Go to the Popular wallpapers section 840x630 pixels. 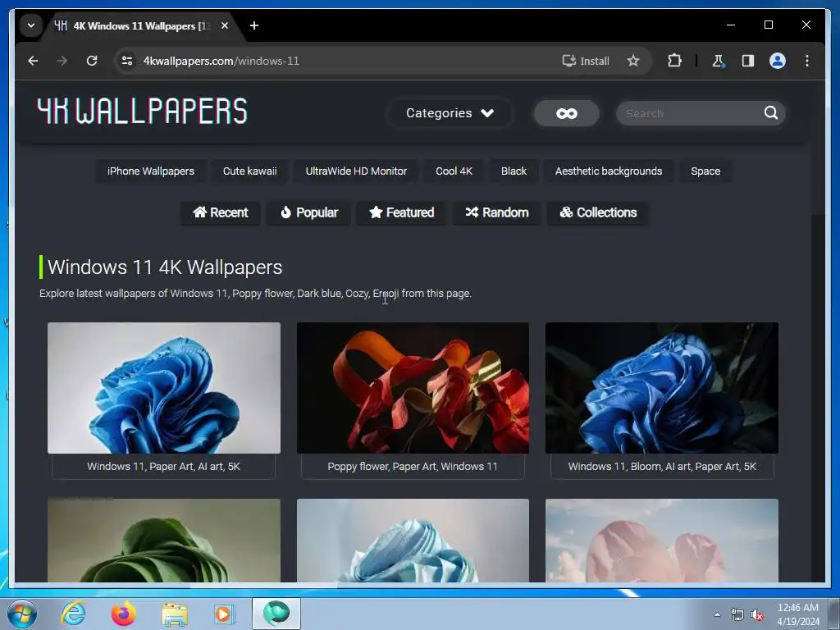(309, 212)
